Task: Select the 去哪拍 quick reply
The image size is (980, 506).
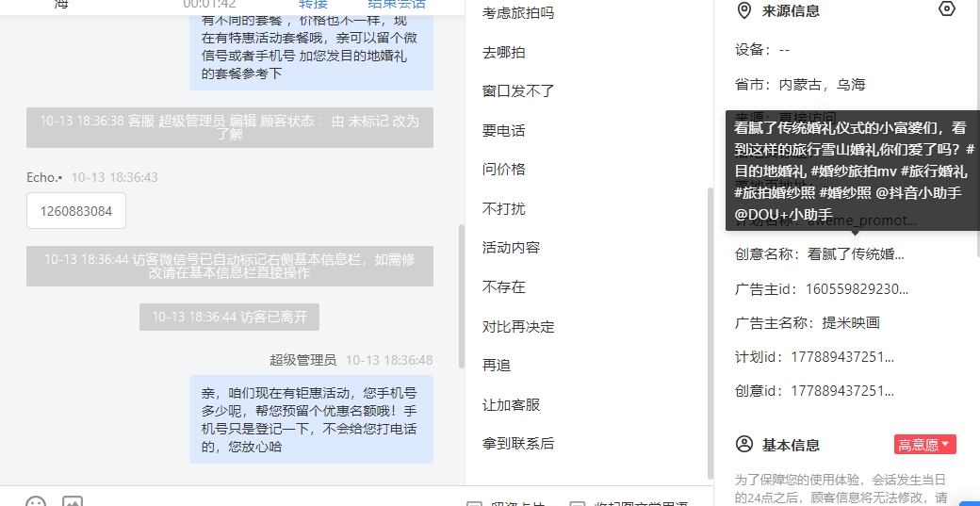Action: click(504, 53)
